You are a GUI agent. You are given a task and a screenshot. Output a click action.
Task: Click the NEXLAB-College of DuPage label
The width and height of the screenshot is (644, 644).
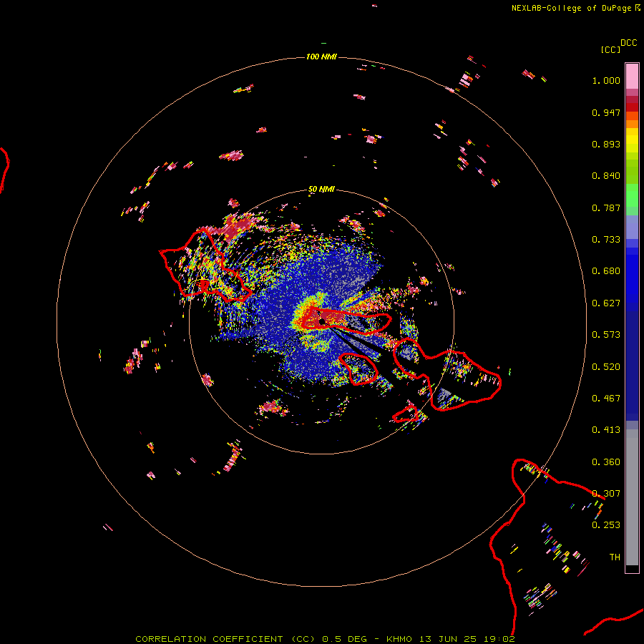[x=571, y=8]
